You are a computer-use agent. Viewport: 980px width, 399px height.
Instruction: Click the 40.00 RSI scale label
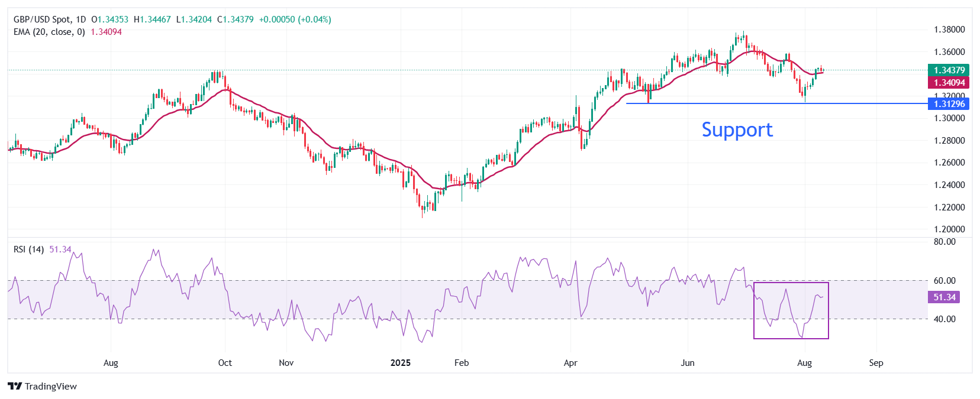944,319
